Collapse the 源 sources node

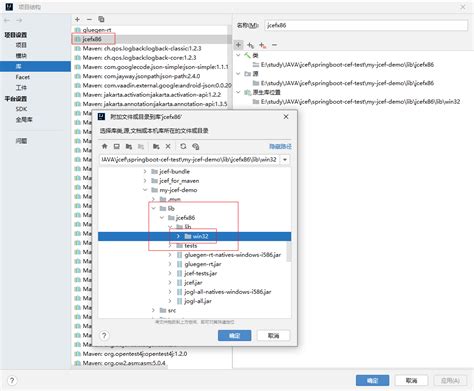click(238, 74)
